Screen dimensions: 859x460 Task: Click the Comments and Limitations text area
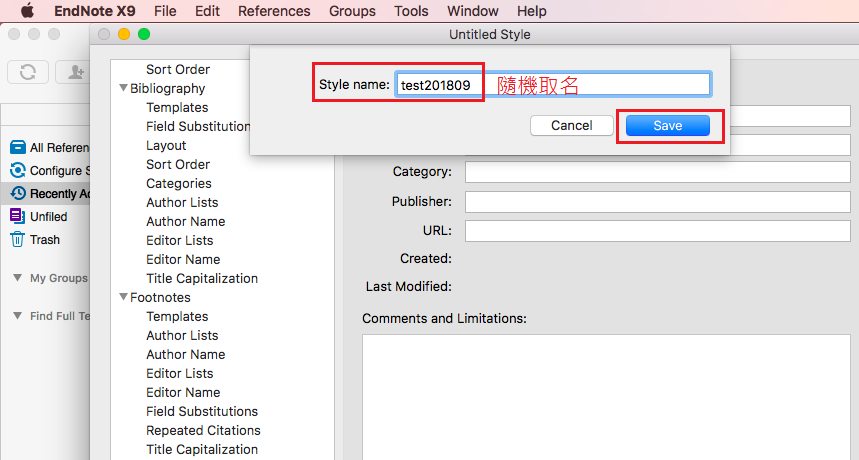coord(606,397)
